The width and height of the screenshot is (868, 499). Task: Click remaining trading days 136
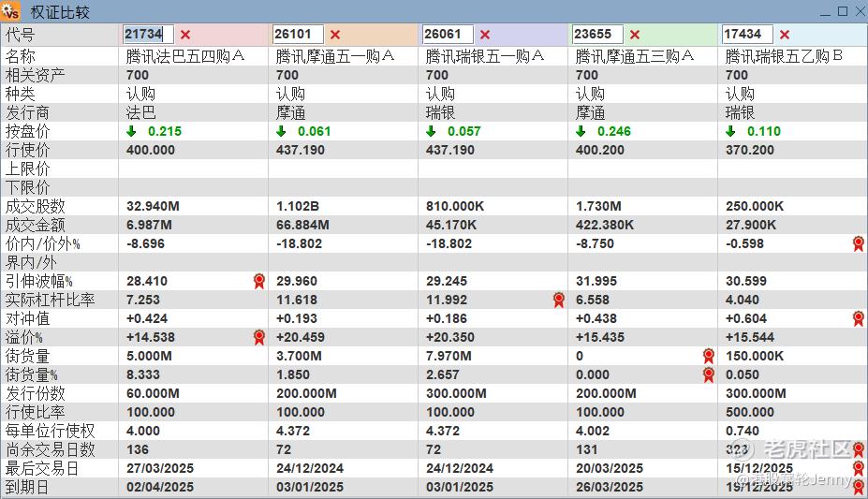click(138, 449)
